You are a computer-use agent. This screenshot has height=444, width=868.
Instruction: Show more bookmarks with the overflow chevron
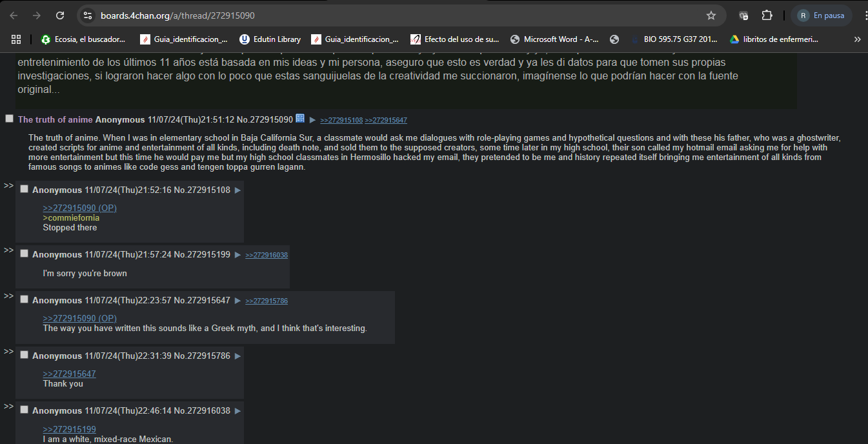point(857,39)
